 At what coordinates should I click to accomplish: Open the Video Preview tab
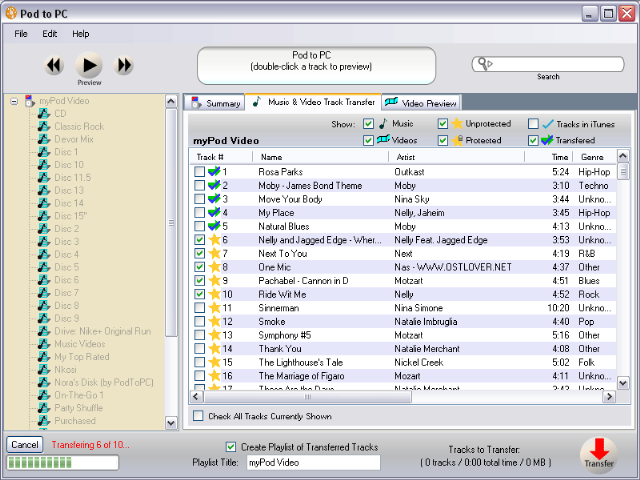click(421, 103)
